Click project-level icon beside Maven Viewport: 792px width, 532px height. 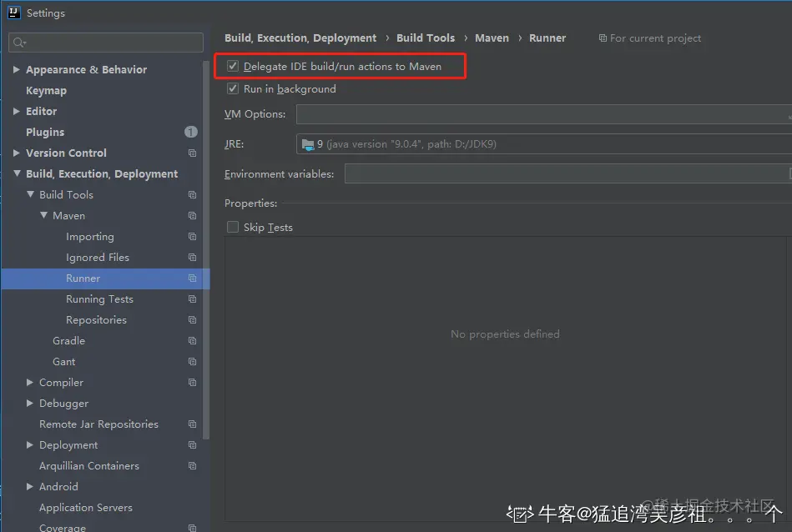click(x=192, y=215)
